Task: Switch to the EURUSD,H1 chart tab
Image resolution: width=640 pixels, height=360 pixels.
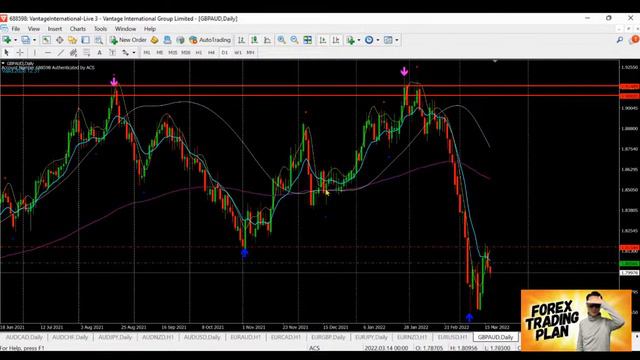Action: pos(452,338)
